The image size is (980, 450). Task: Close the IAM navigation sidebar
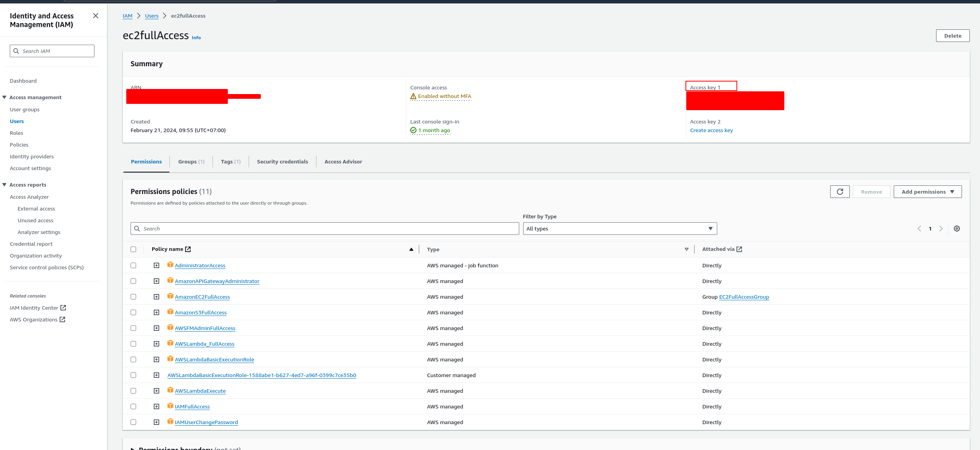pos(95,16)
